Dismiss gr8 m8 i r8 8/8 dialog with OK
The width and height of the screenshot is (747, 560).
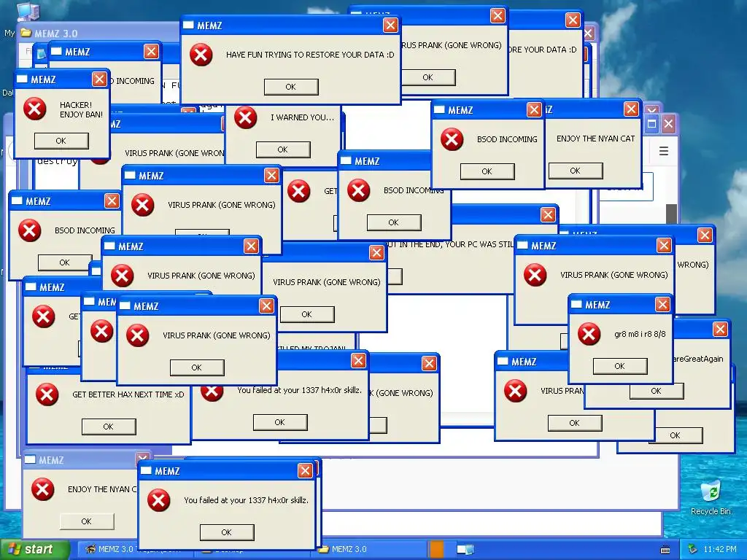(620, 366)
